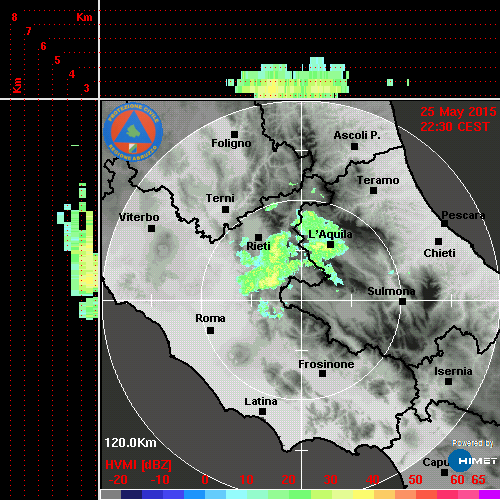Select the Isernia city marker square
Viewport: 500px width, 500px height.
click(449, 381)
